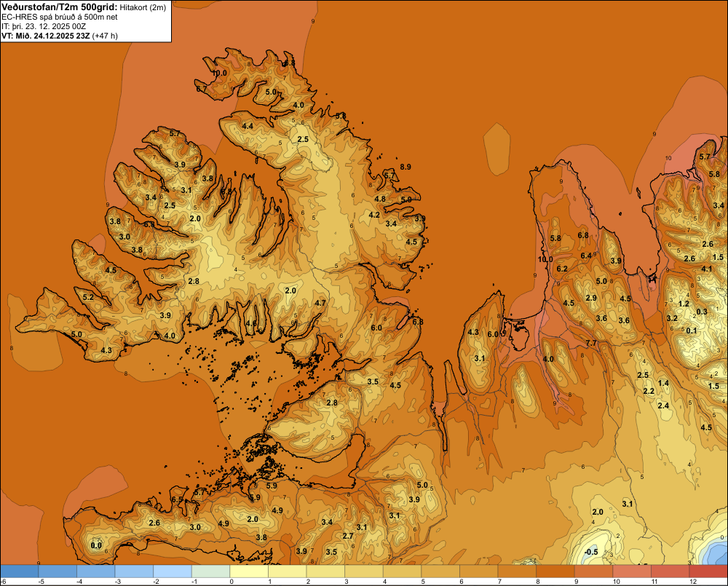
Task: Click the '12' label on the legend scale
Action: click(693, 582)
